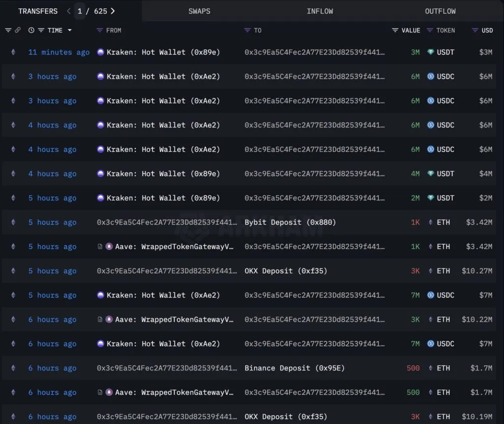Click the red 500 value in Binance row
Viewport: 504px width, 424px height.
(413, 368)
